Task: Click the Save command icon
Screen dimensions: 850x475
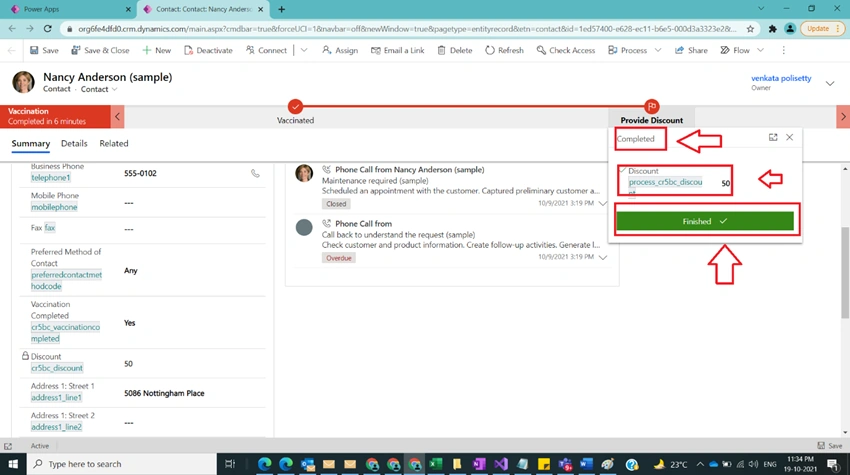Action: point(34,50)
